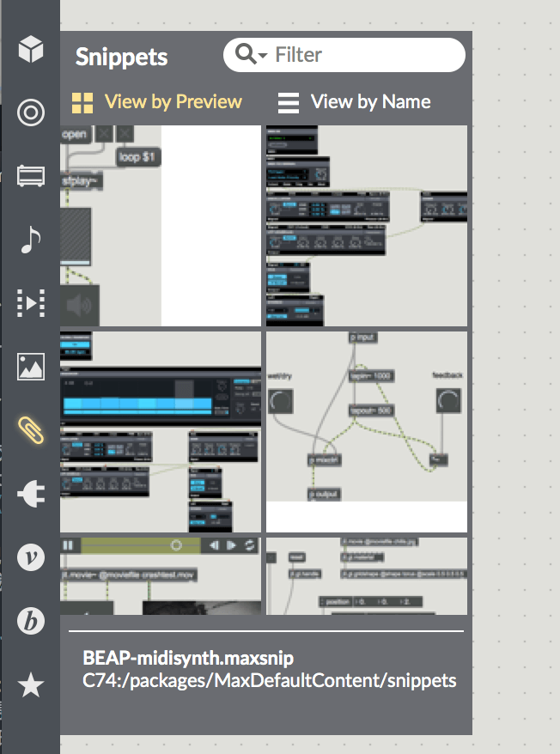Viewport: 560px width, 754px height.
Task: Switch to View by Name
Action: [x=355, y=102]
